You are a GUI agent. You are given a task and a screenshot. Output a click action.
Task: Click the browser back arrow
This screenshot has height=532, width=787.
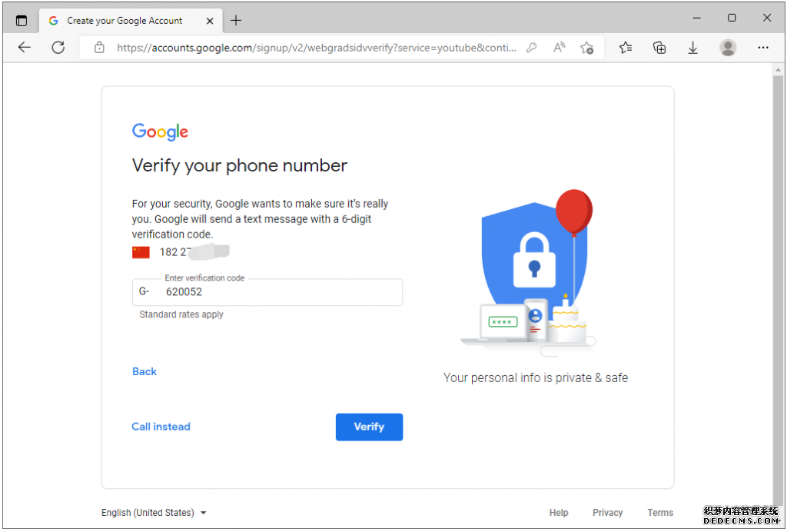pos(24,48)
